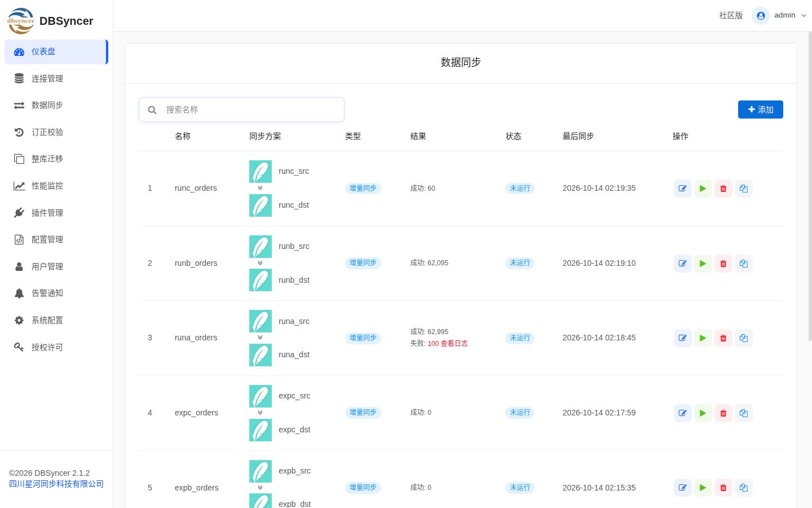
Task: Delete the expb_orders sync task
Action: tap(723, 488)
